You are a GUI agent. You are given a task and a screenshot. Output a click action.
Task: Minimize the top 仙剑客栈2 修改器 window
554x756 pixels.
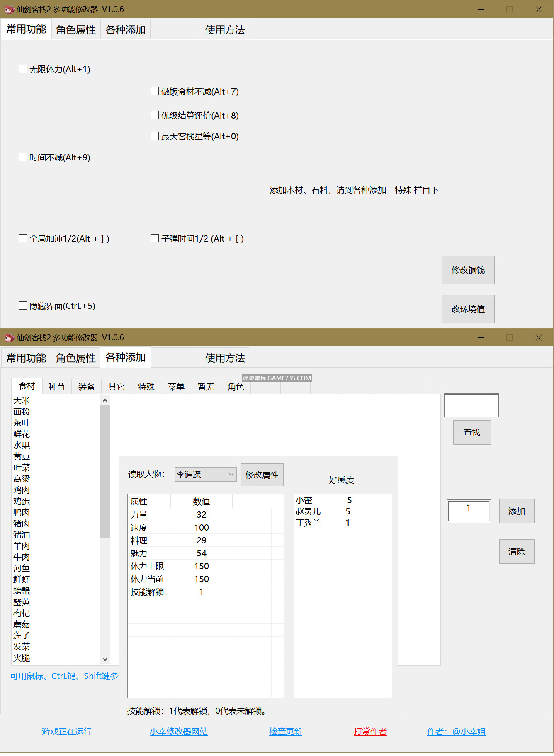click(481, 9)
